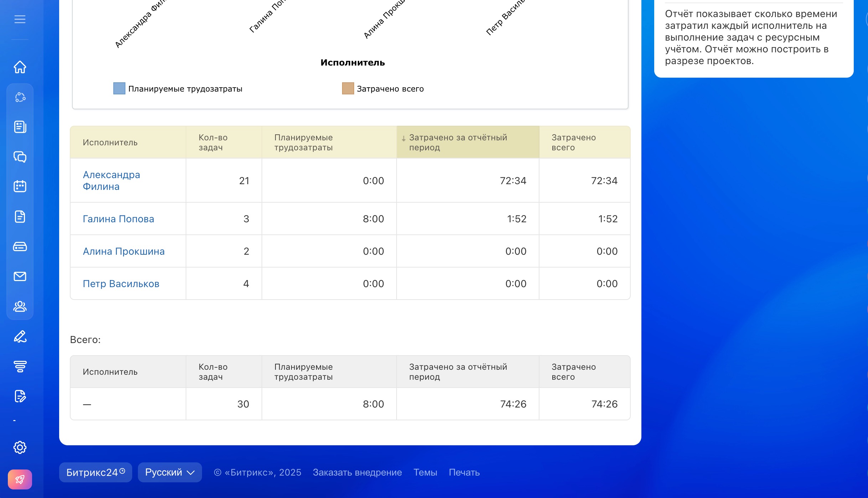Open Александра Филина profile link
868x498 pixels.
pyautogui.click(x=111, y=181)
